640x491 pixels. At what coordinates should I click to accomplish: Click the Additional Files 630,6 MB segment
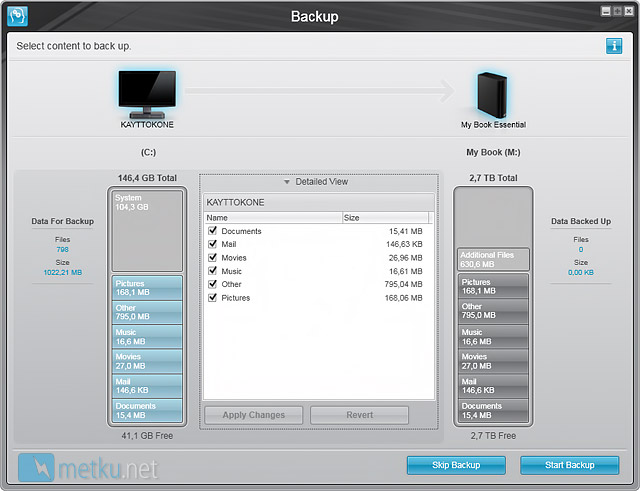[493, 259]
